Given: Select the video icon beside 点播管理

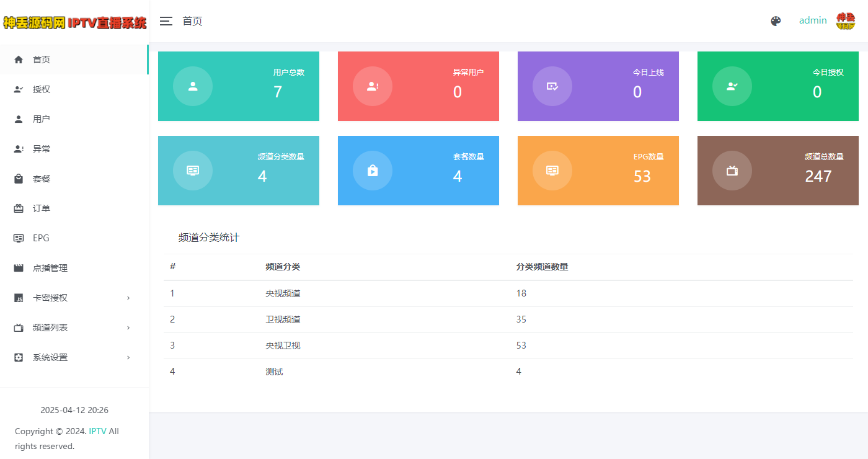Looking at the screenshot, I should 19,267.
